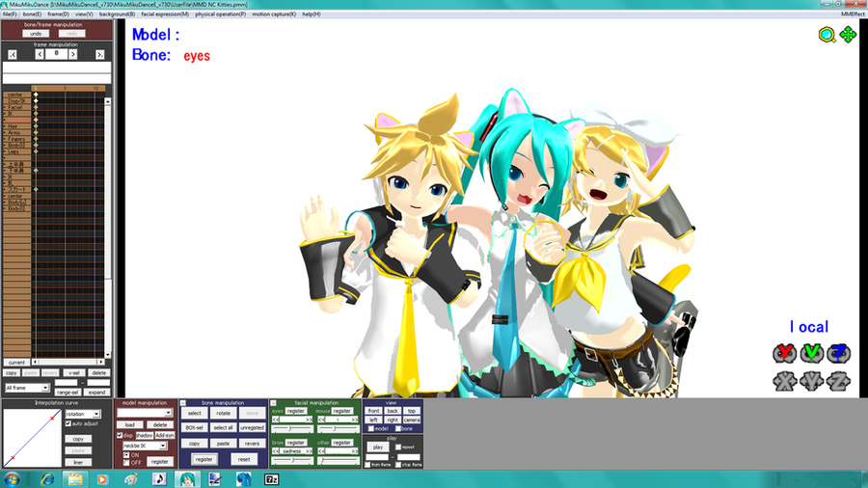Jump to first frame with the |< button
Screen dimensions: 868x488
[x=13, y=54]
